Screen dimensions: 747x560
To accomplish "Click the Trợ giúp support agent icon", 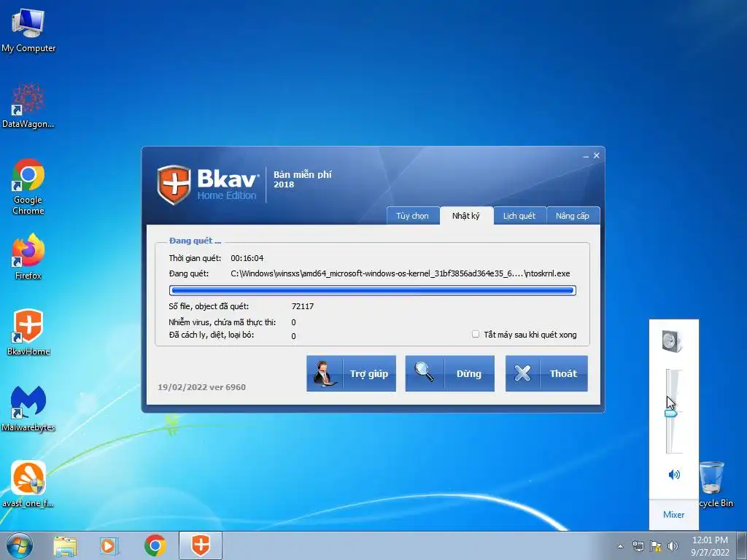I will coord(324,373).
